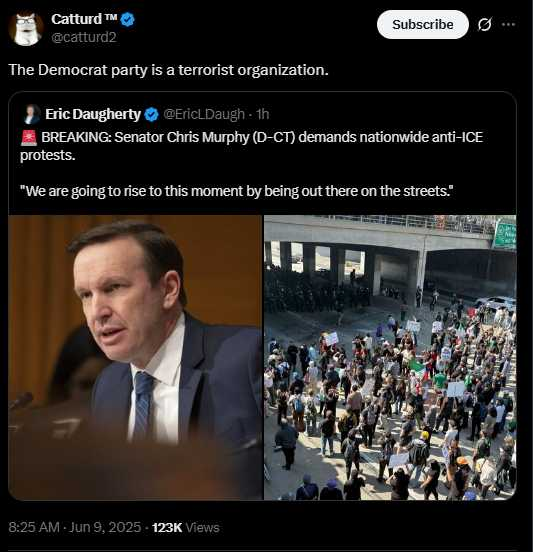Click the 123K Views count
The height and width of the screenshot is (552, 533).
pyautogui.click(x=186, y=527)
